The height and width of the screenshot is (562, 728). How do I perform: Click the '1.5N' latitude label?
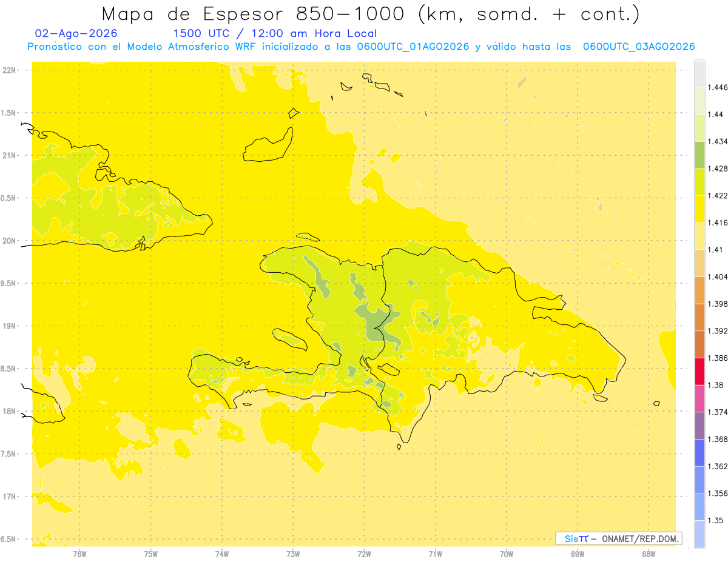(x=9, y=113)
